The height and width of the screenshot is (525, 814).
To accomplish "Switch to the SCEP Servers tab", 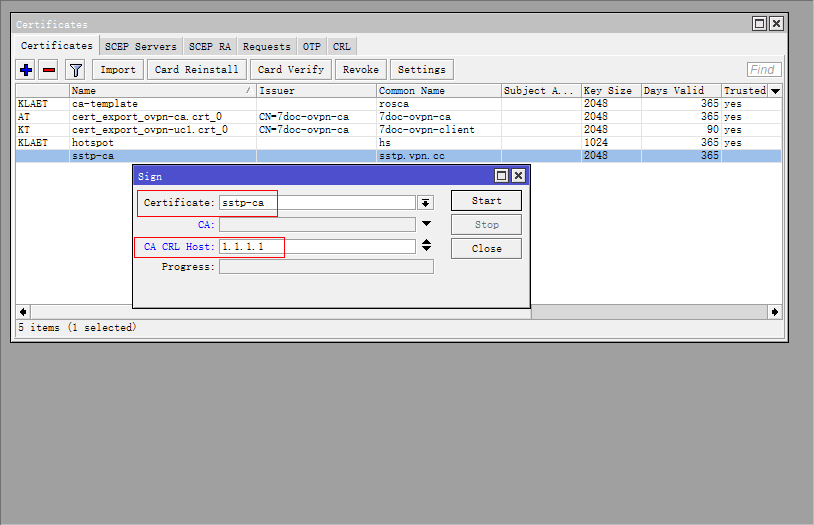I will coord(141,46).
